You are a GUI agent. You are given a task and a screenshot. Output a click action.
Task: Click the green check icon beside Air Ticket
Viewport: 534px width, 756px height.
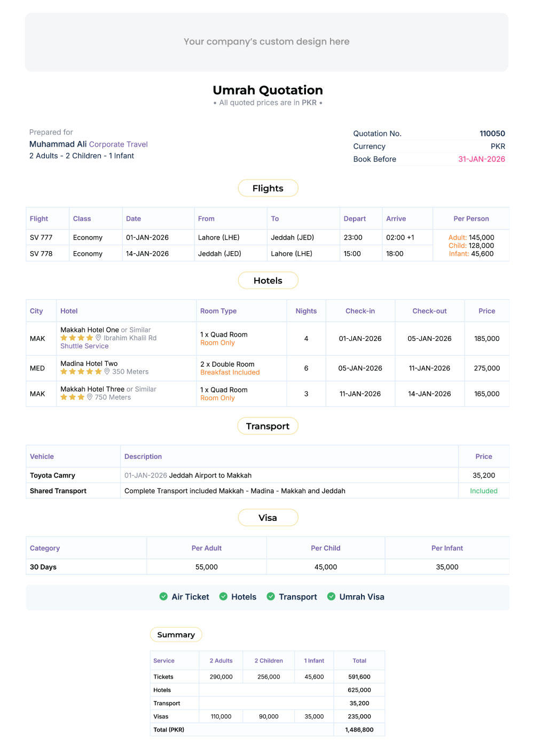point(163,596)
